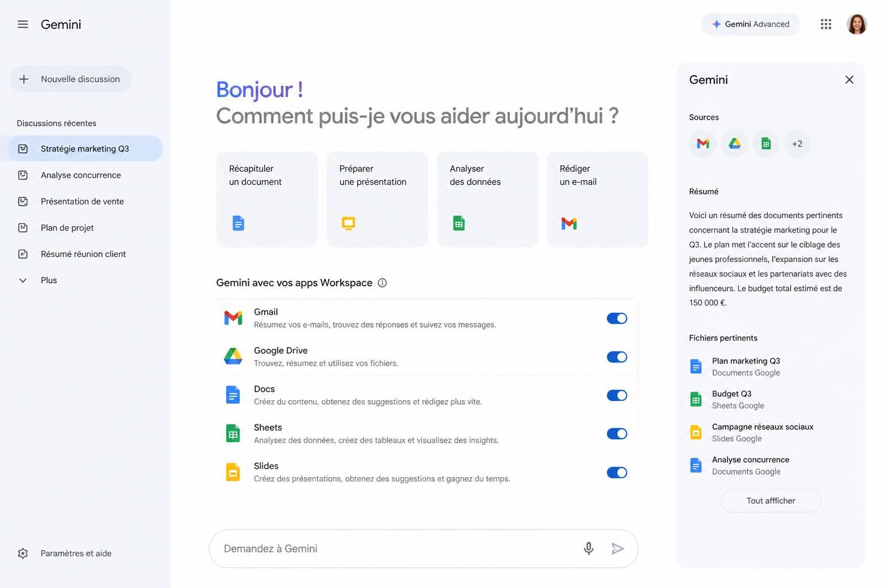Disable the Google Drive toggle switch
This screenshot has width=882, height=588.
point(617,357)
